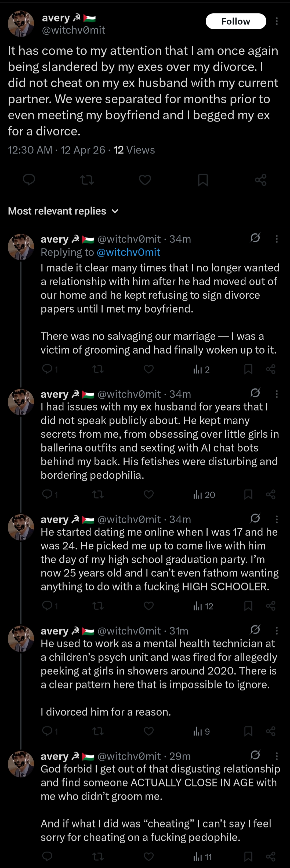Open more options on mental health technician reply

[277, 631]
